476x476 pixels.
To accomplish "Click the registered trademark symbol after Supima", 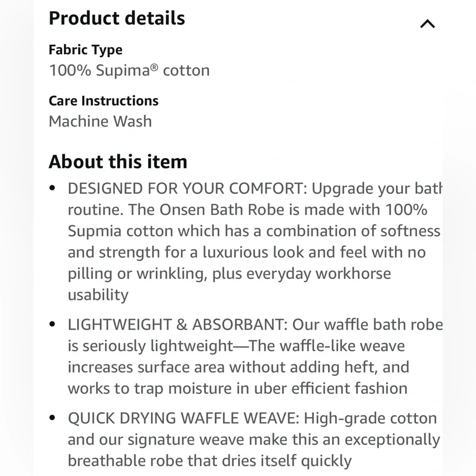I will 154,68.
